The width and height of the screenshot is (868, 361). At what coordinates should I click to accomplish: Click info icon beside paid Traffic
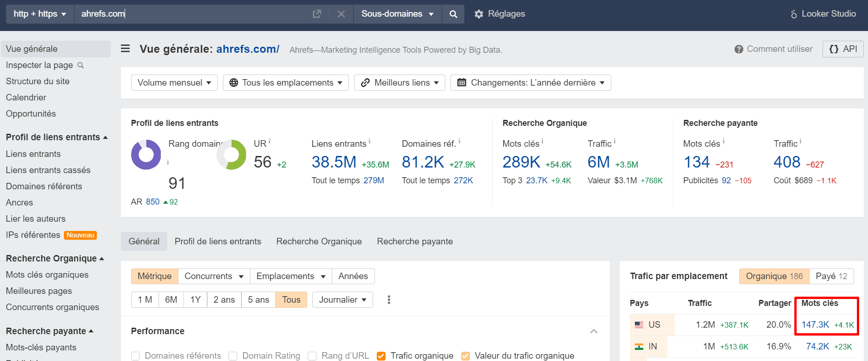pos(800,141)
